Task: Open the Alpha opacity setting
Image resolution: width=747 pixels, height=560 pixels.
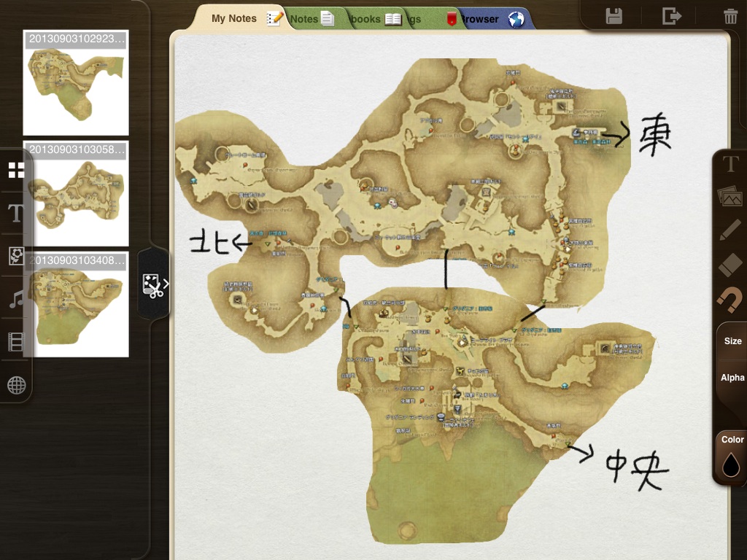Action: (732, 378)
